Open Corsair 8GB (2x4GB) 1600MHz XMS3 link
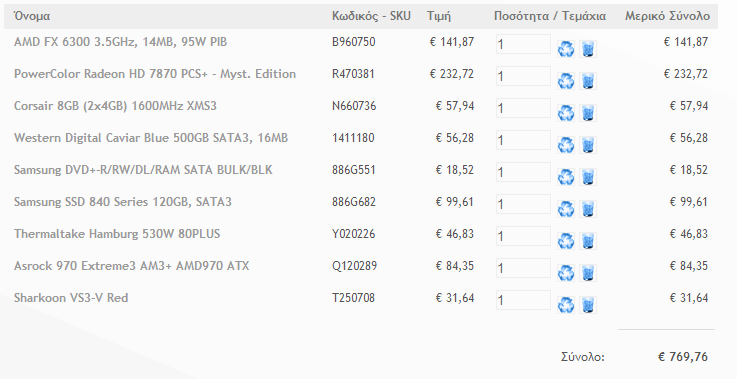This screenshot has height=379, width=737. click(x=115, y=106)
